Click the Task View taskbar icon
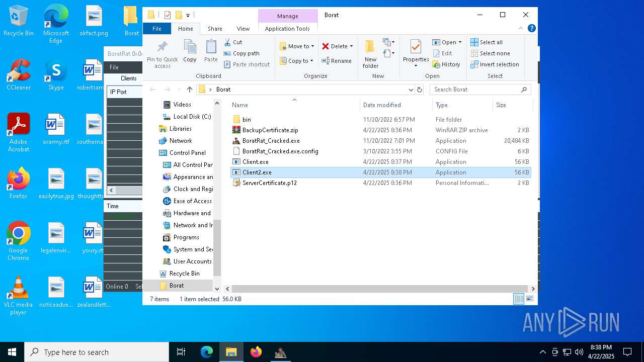 [x=181, y=352]
